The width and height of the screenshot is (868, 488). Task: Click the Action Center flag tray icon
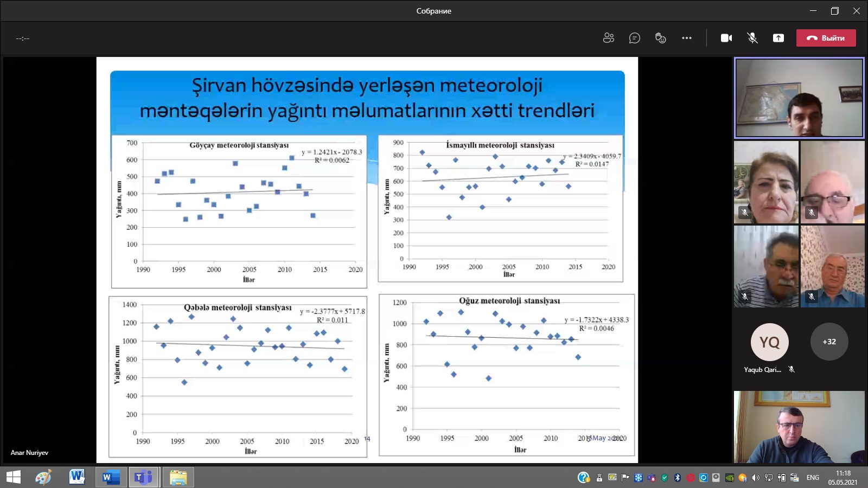626,478
